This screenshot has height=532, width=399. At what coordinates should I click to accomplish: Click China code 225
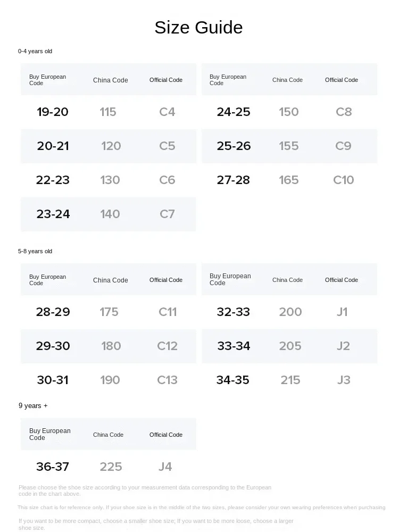(111, 467)
